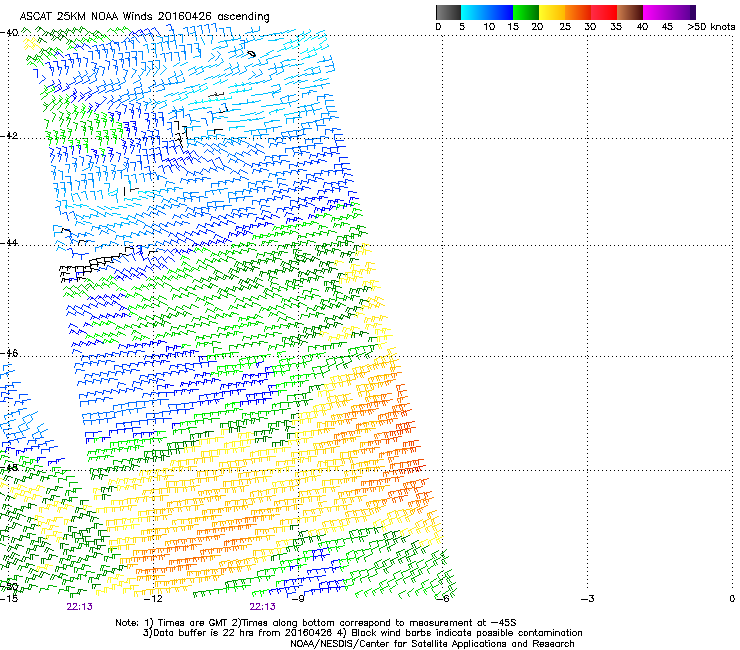Image resolution: width=740 pixels, height=650 pixels.
Task: Click the footnote line starting '3)Data buffer is 22 hrs'
Action: [362, 633]
